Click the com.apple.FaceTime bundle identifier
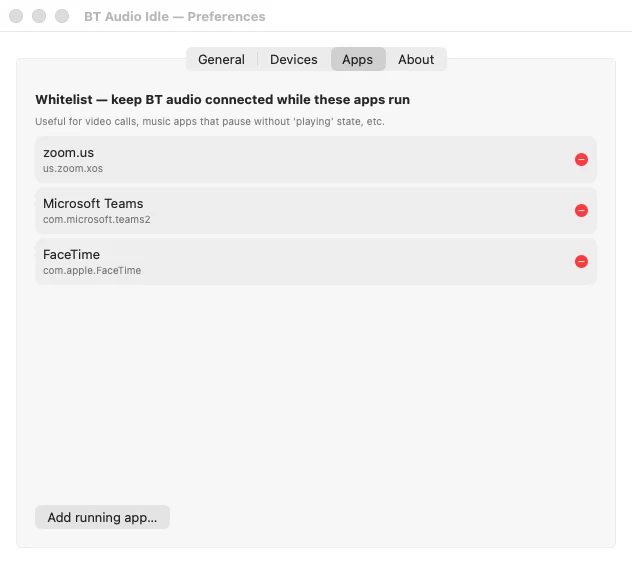632x564 pixels. 92,271
